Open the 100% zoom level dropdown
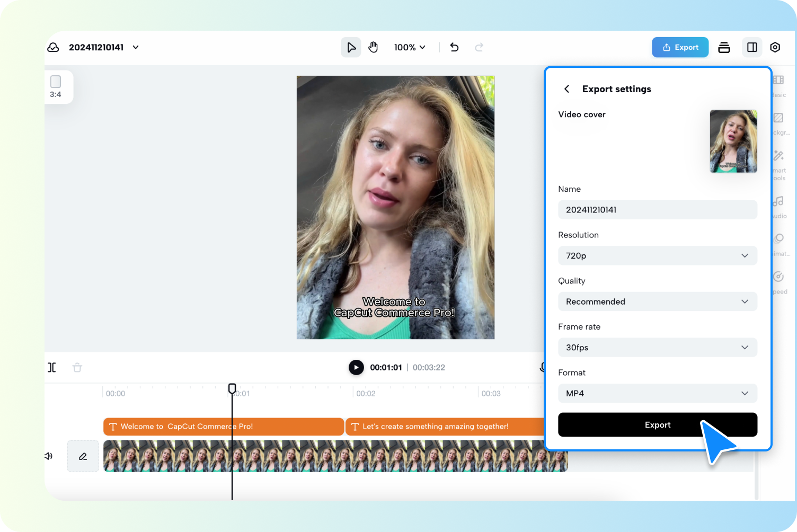This screenshot has width=797, height=532. pos(410,47)
